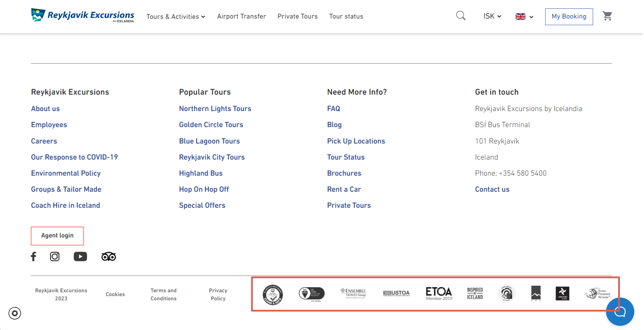644x330 pixels.
Task: Click the USTOA logo
Action: coord(396,293)
